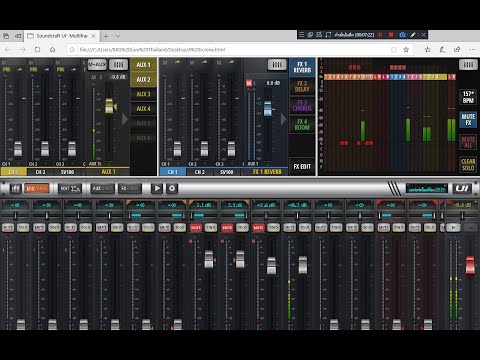Screen dimensions: 480x360
Task: Open browser settings and more menu
Action: tap(472, 50)
